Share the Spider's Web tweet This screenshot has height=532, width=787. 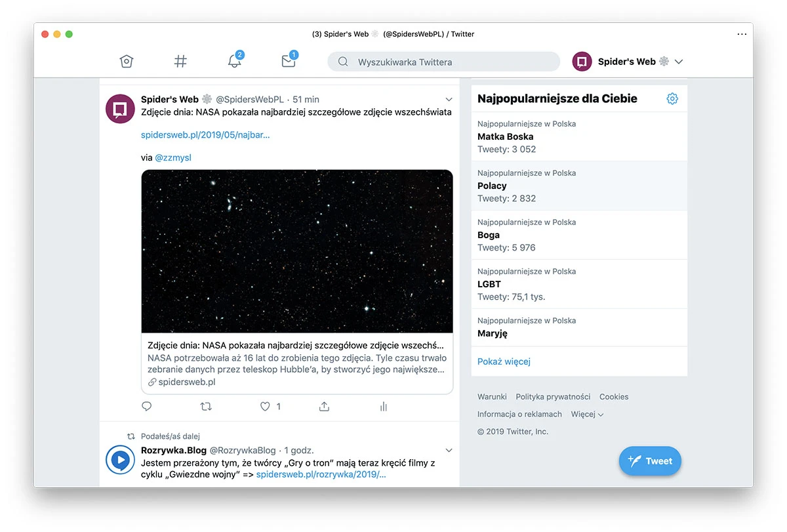(324, 407)
